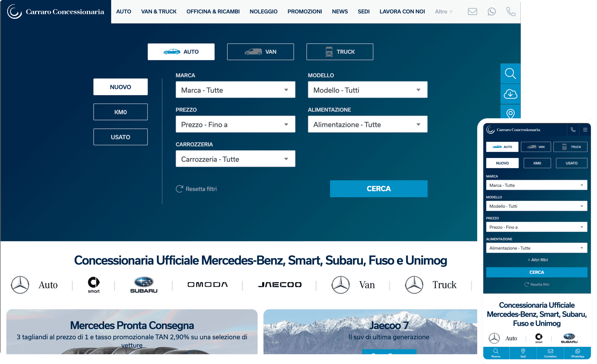Screen dimensions: 597x364
Task: Select the AUTO vehicle type toggle
Action: 181,52
